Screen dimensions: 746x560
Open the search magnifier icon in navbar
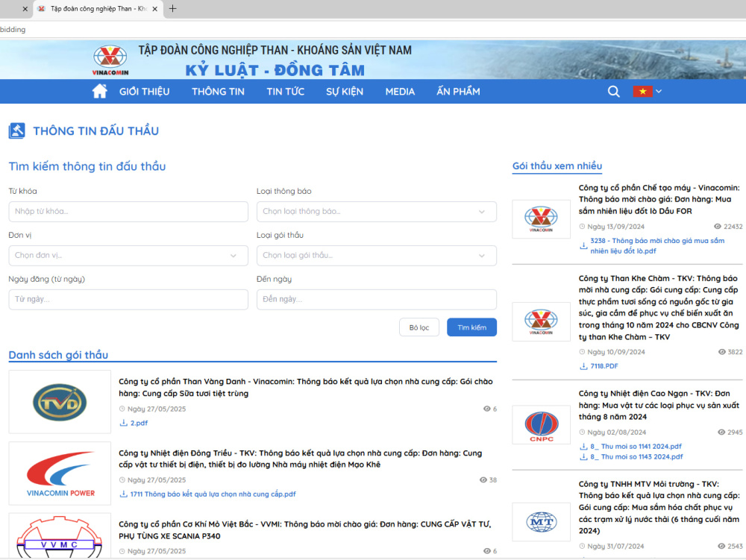[613, 91]
